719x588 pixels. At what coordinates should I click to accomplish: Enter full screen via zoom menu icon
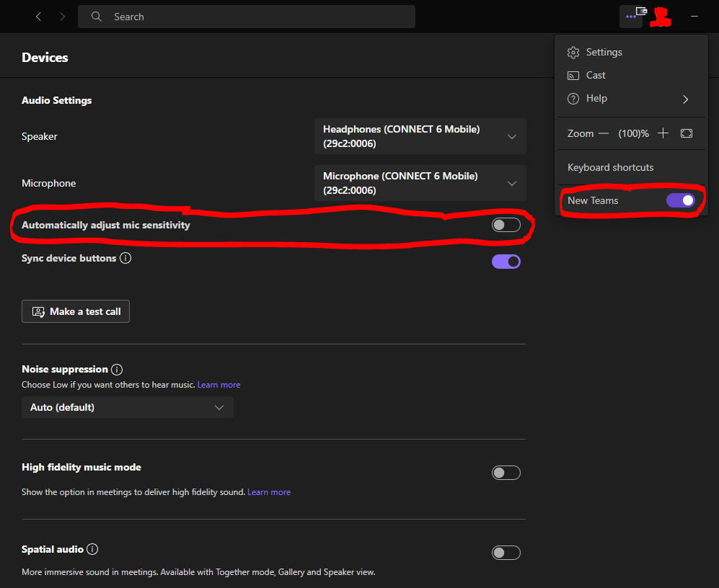pos(686,133)
